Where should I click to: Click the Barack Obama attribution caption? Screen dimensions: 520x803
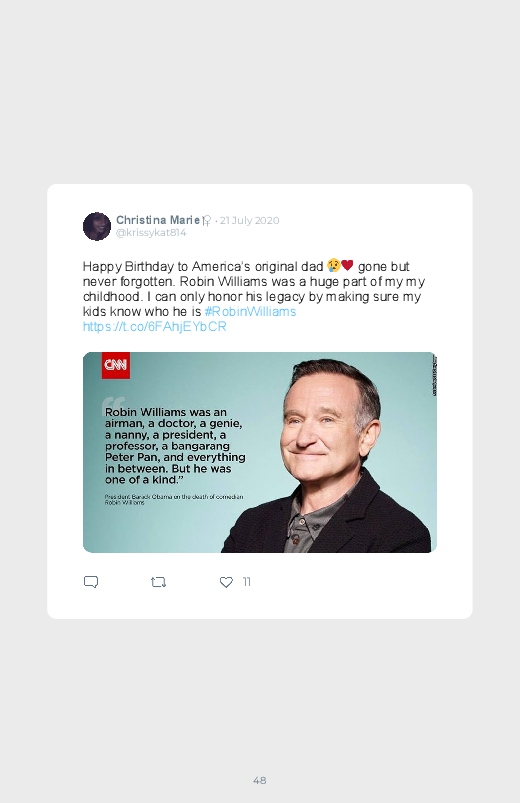174,499
